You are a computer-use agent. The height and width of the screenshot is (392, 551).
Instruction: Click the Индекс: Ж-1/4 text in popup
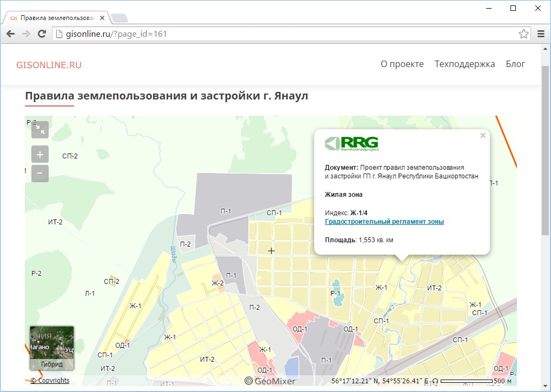[346, 213]
